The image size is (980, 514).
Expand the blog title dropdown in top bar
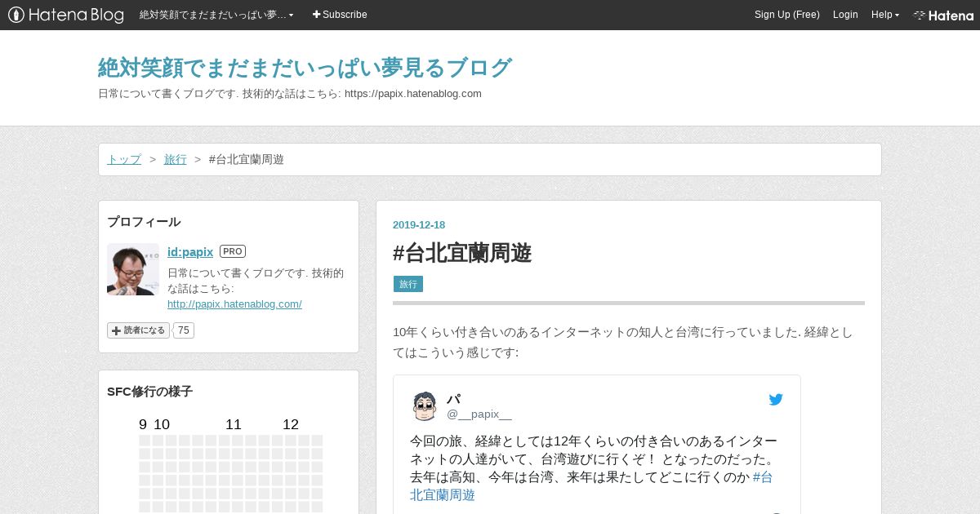pos(216,15)
